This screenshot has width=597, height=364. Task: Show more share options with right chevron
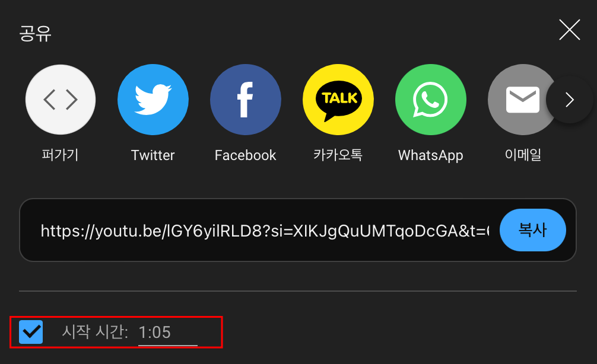pyautogui.click(x=570, y=100)
